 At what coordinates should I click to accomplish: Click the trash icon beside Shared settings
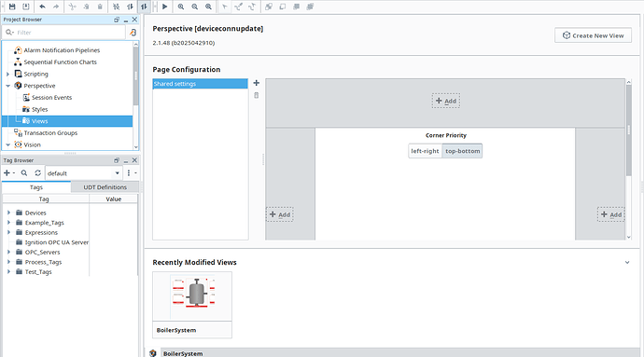[x=257, y=95]
